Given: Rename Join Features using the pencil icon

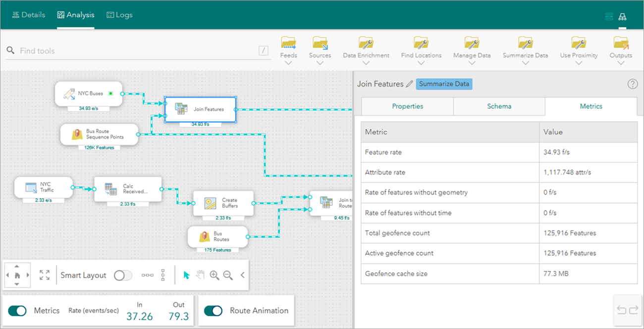Looking at the screenshot, I should pyautogui.click(x=409, y=84).
